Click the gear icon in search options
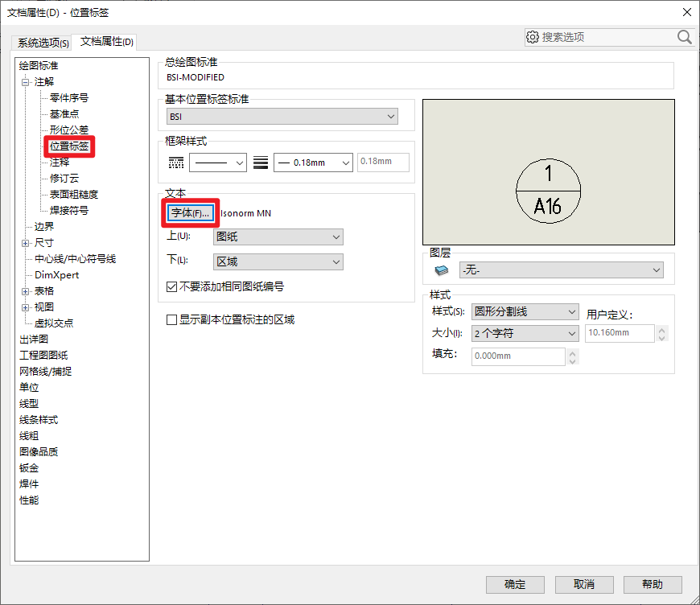700x605 pixels. (532, 37)
